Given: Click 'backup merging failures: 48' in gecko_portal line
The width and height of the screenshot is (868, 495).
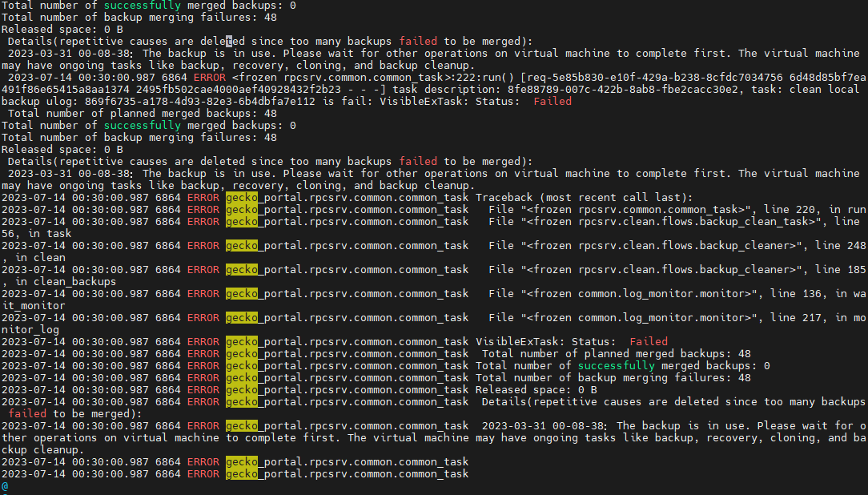Looking at the screenshot, I should click(x=665, y=378).
